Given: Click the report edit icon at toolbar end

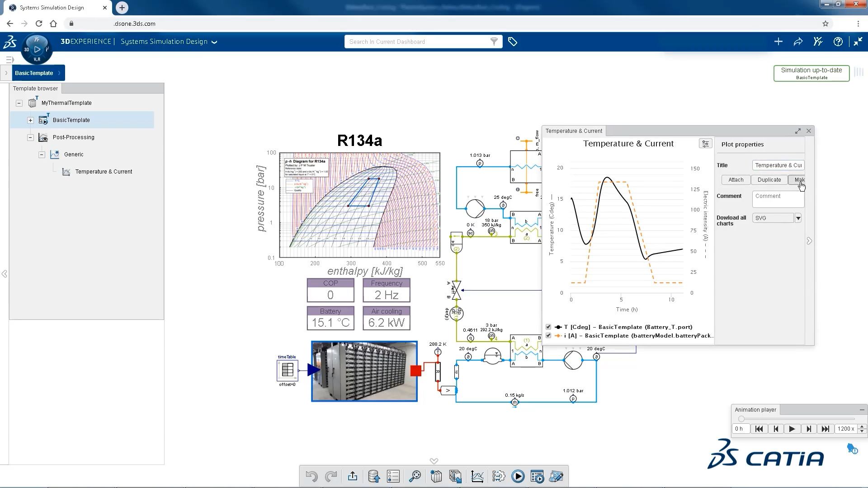Looking at the screenshot, I should pos(557,476).
